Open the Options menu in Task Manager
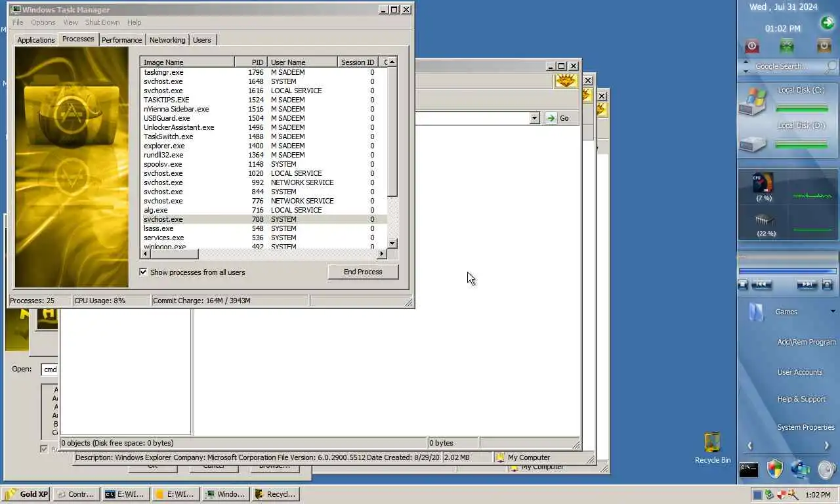840x504 pixels. (43, 22)
